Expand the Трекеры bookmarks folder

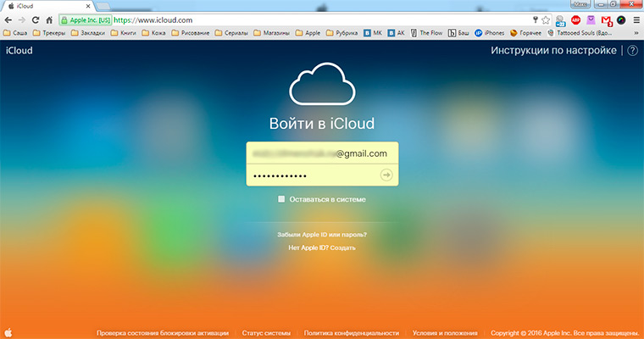pyautogui.click(x=49, y=33)
